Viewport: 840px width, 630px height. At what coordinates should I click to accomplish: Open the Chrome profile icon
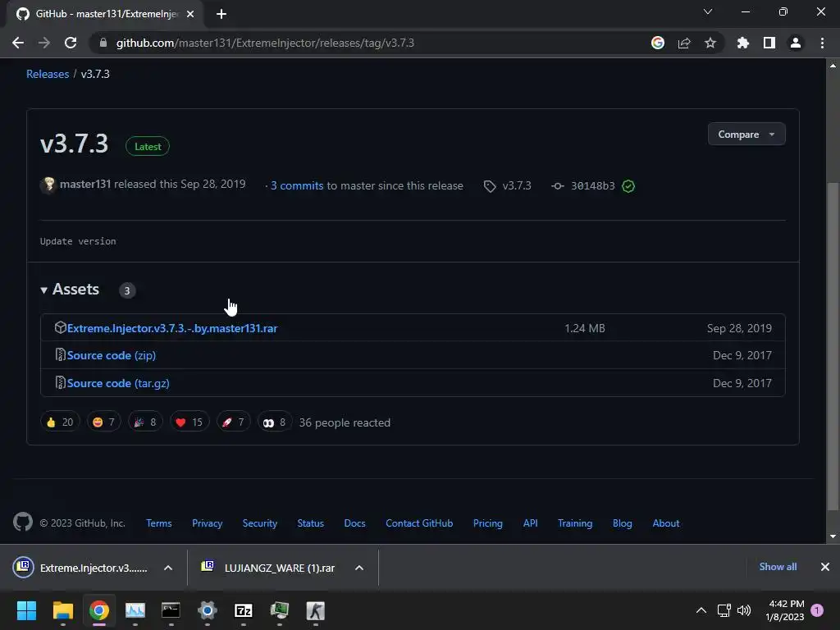coord(796,43)
